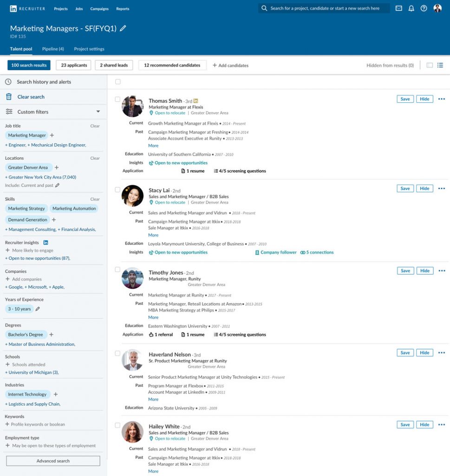Viewport: 450px width, 476px height.
Task: Edit Years of Experience range pencil
Action: (x=38, y=309)
